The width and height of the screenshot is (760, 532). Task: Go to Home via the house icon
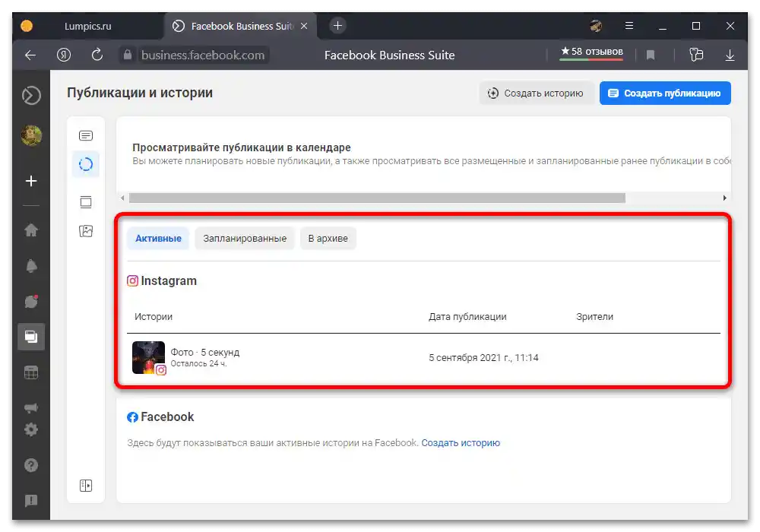31,230
